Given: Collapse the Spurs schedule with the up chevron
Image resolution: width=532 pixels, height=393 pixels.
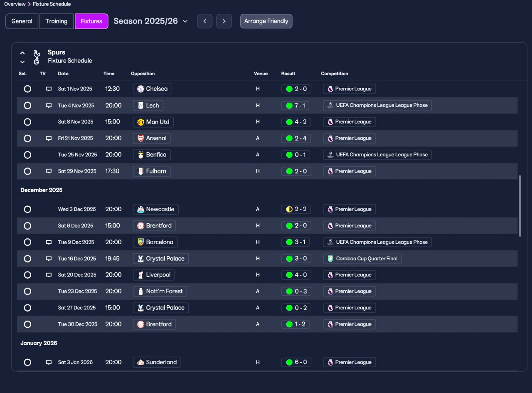Looking at the screenshot, I should (22, 53).
